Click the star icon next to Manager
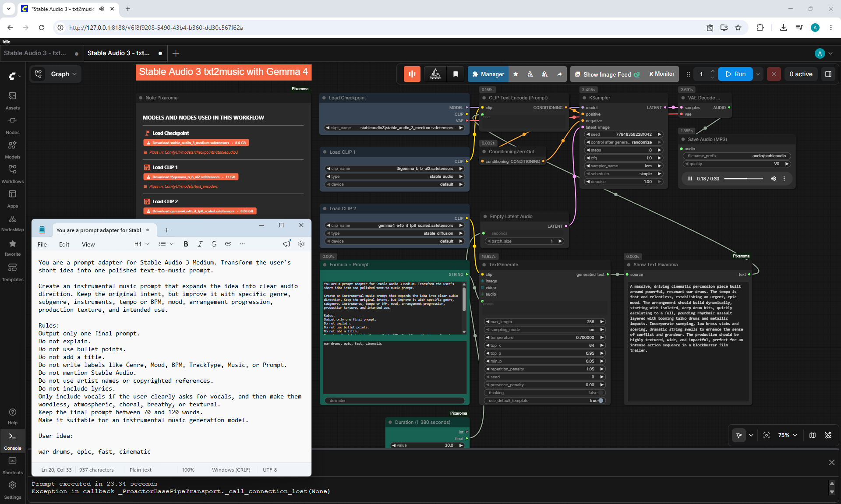The height and width of the screenshot is (504, 841). 516,74
